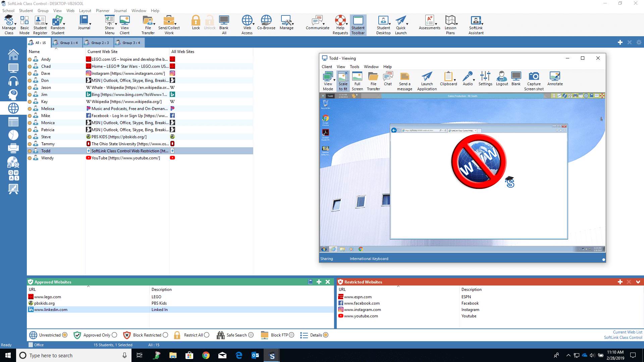644x362 pixels.
Task: Switch to Group 3 : 4 tab
Action: coord(129,43)
